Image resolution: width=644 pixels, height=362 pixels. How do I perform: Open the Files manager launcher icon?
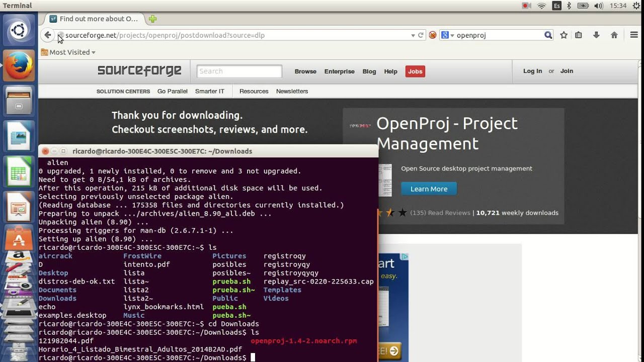(x=19, y=101)
